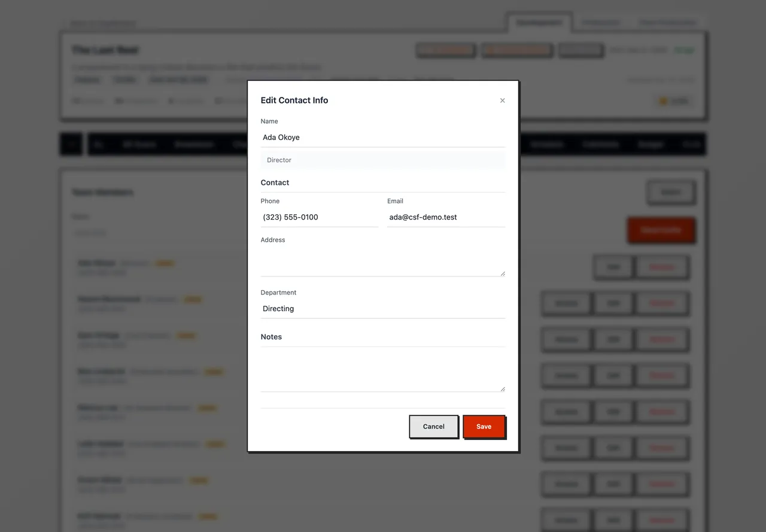
Task: Click the Name field containing Ada Okoye
Action: 383,138
